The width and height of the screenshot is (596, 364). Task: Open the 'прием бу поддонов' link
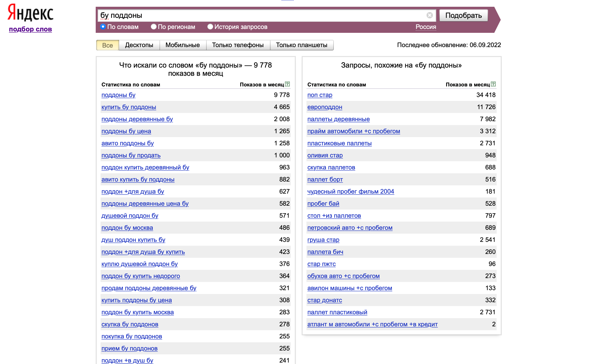coord(129,349)
